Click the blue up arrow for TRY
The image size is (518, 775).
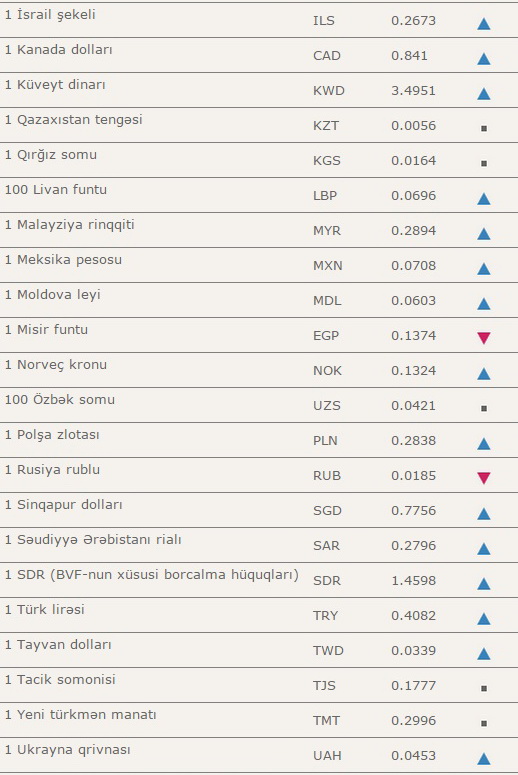point(483,619)
